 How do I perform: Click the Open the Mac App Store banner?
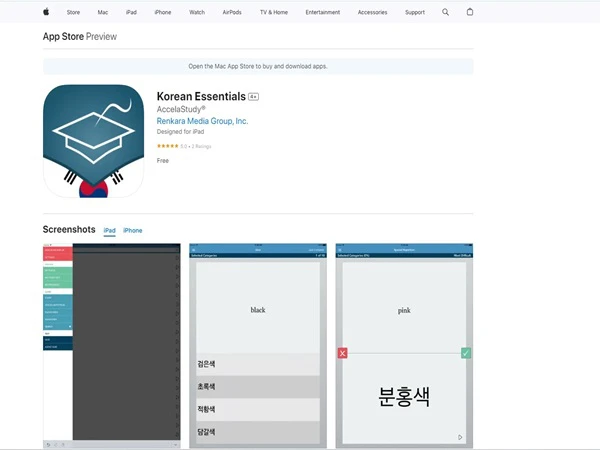(x=258, y=66)
